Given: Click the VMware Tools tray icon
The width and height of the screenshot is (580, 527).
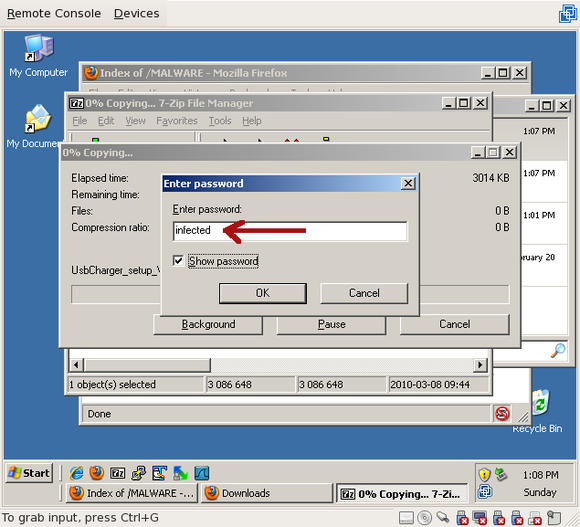Looking at the screenshot, I should tap(485, 492).
